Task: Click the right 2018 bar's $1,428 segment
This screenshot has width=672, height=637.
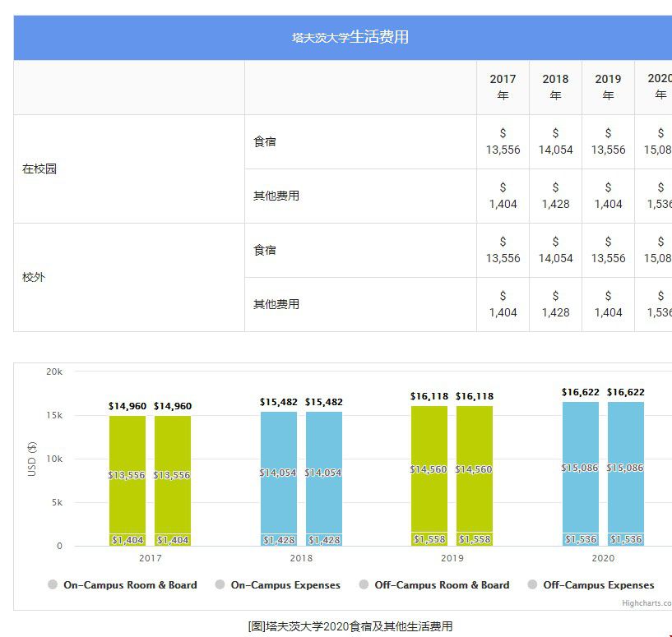Action: coord(324,540)
